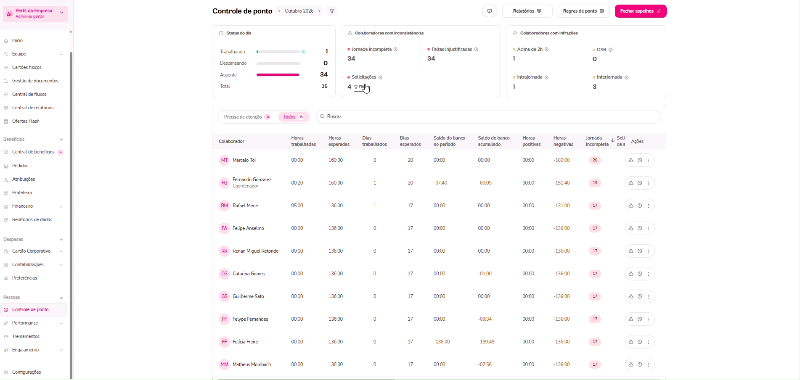Click the info icon beside Faltas injustificadas
Image resolution: width=800 pixels, height=380 pixels.
476,49
